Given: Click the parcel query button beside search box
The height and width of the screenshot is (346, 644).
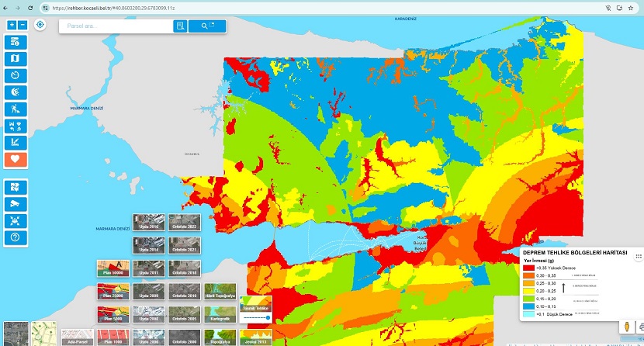Looking at the screenshot, I should point(180,26).
